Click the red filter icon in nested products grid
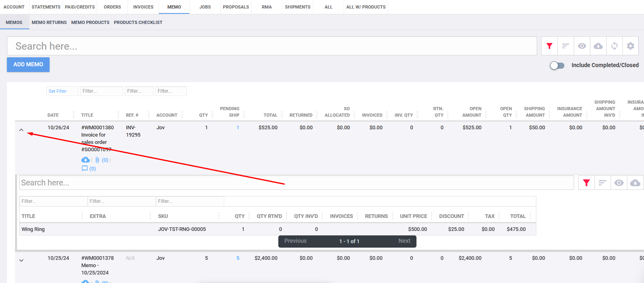Screen dimensions: 644x283 (586, 183)
